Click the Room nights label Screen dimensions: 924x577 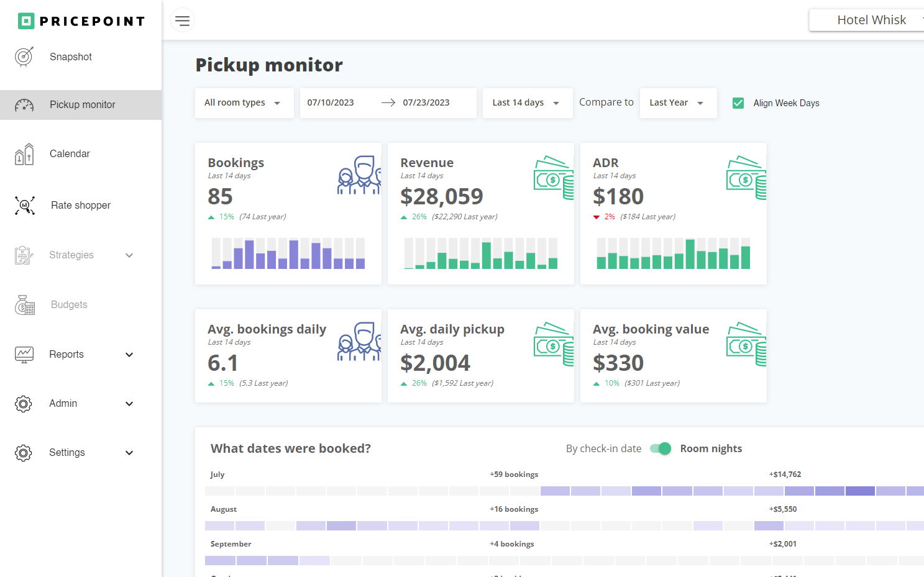pos(711,448)
